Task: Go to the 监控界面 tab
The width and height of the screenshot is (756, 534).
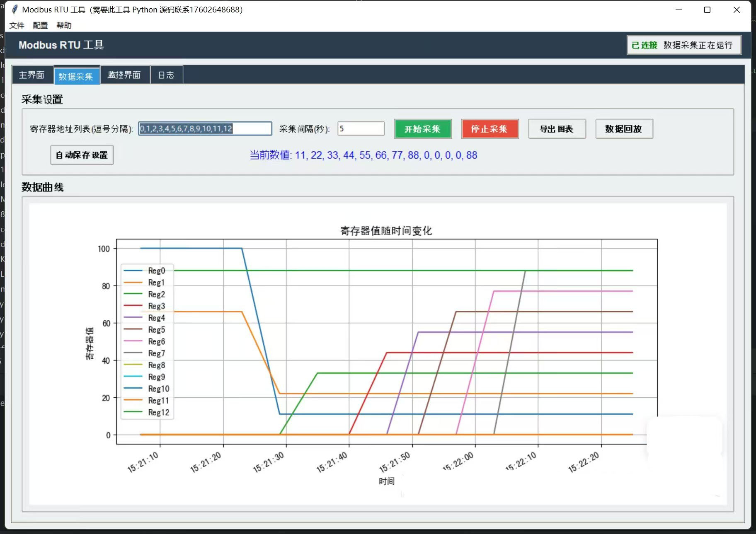Action: point(124,75)
